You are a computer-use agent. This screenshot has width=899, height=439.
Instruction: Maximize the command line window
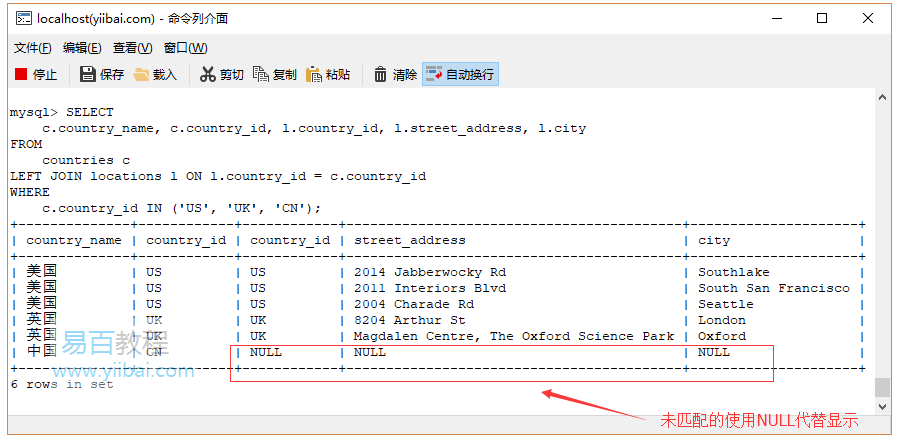[822, 18]
